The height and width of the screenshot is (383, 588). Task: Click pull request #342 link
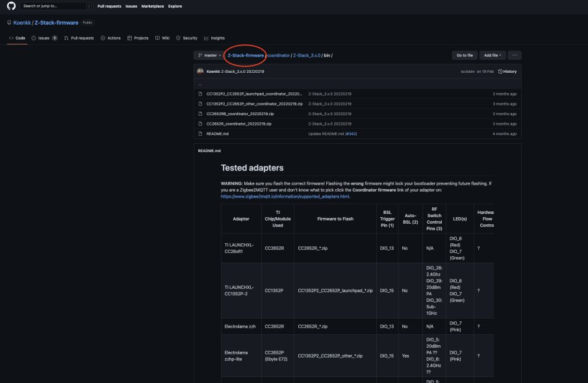click(x=351, y=134)
